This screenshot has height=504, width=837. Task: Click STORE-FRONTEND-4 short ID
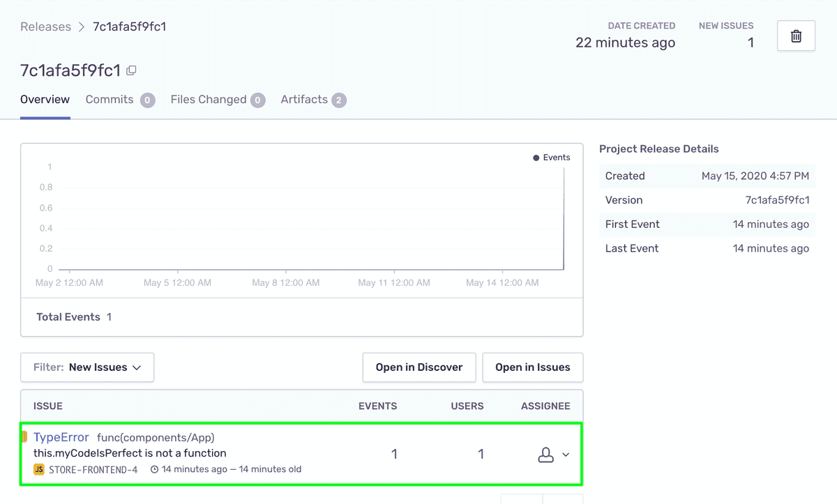coord(93,470)
